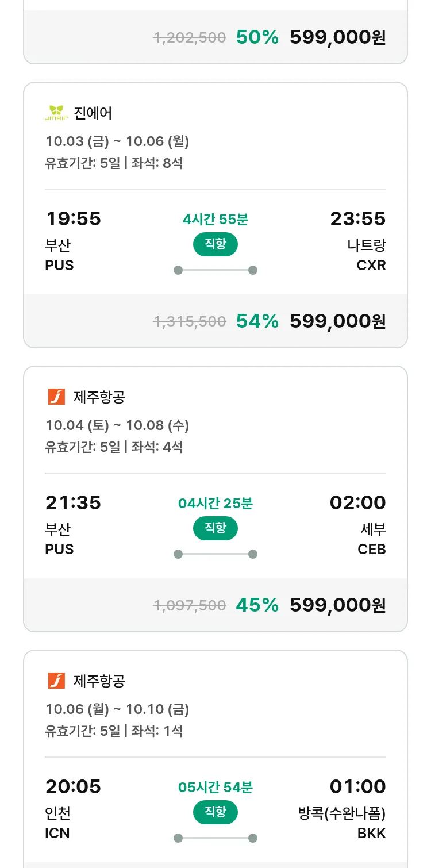Viewport: 431px width, 868px height.
Task: Click the 02:00 Cebu arrival time
Action: [357, 503]
